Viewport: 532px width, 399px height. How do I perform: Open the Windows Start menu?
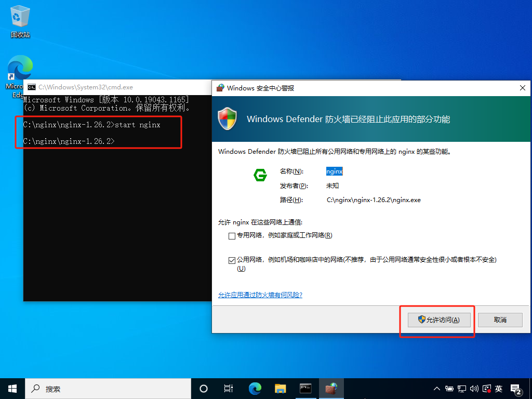point(12,388)
